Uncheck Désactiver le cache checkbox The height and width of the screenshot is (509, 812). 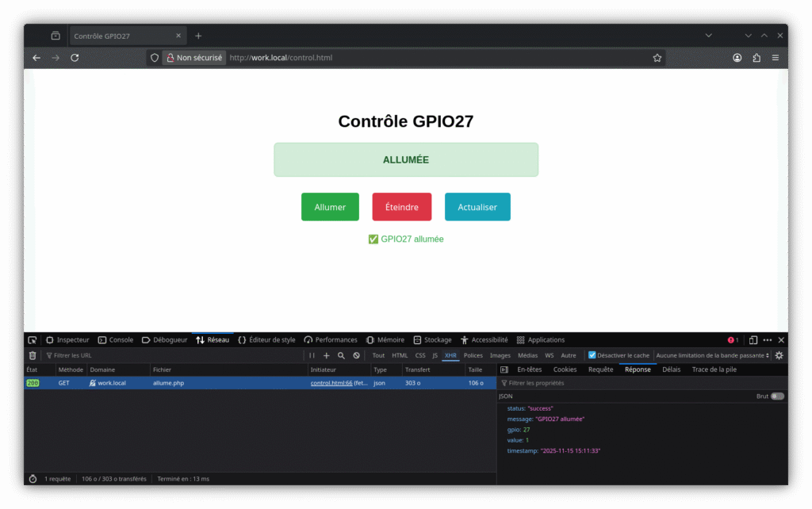(x=592, y=356)
